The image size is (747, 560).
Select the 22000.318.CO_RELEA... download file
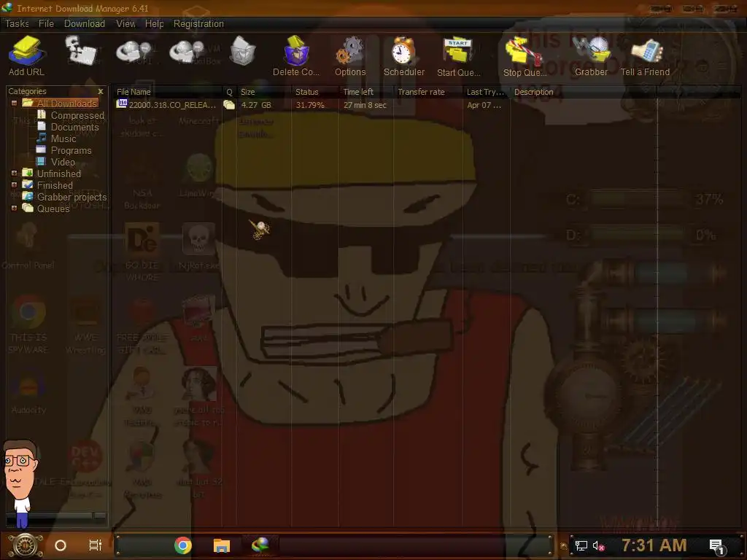click(x=172, y=105)
